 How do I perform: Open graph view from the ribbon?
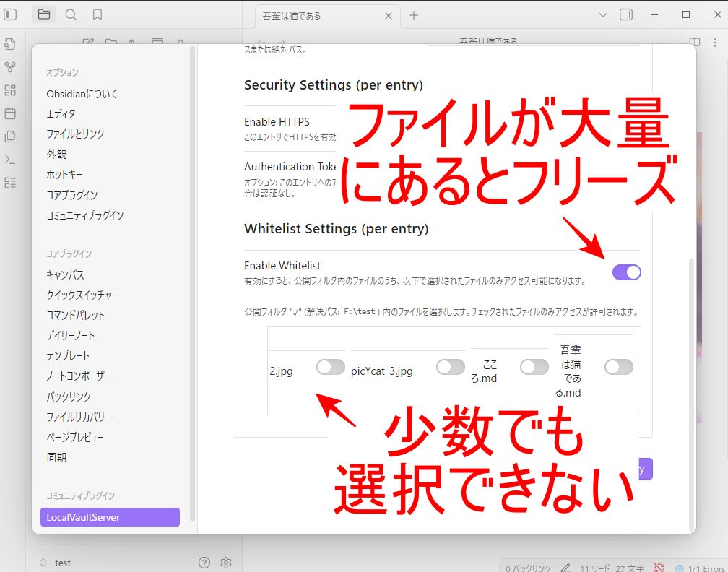[10, 67]
